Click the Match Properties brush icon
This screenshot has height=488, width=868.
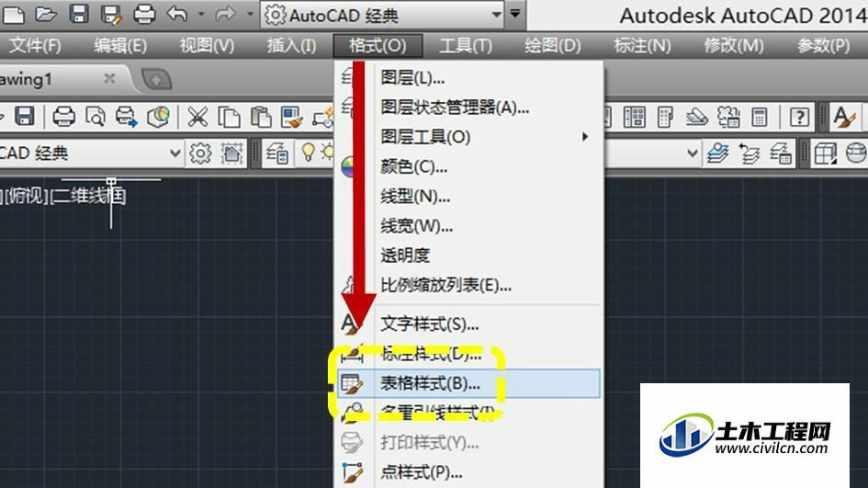coord(292,117)
